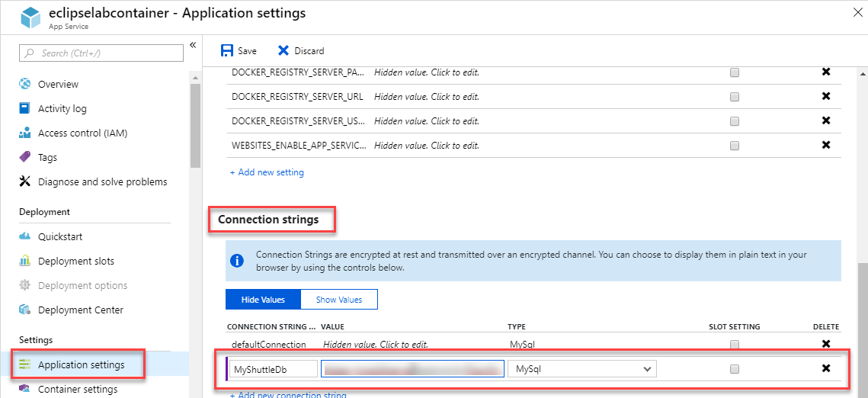The height and width of the screenshot is (398, 868).
Task: Toggle slot setting for DOCKER_REGISTRY_SERVER_URL
Action: (x=735, y=97)
